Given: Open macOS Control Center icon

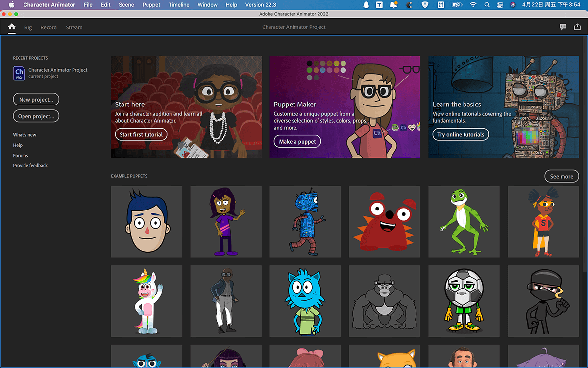Looking at the screenshot, I should point(500,5).
